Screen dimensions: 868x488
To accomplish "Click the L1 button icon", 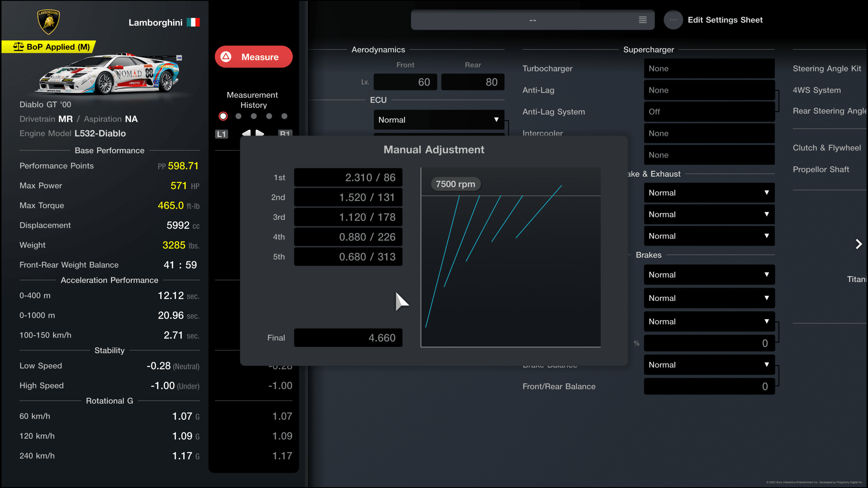I will pos(221,134).
